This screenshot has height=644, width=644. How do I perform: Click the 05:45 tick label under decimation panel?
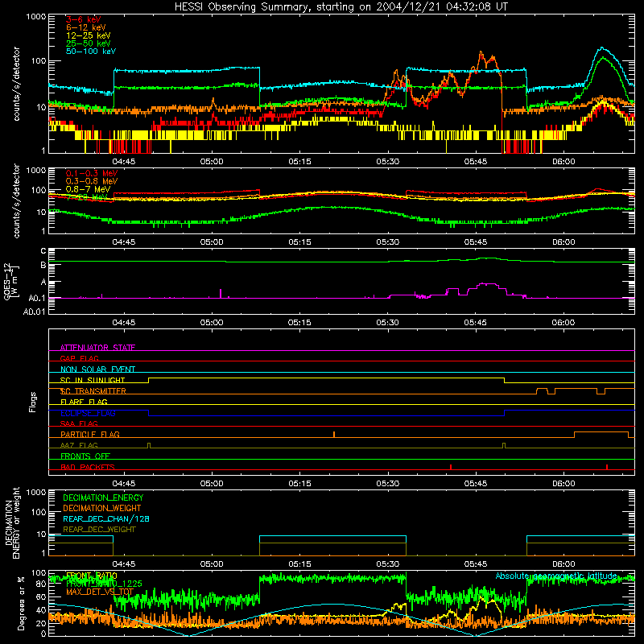point(476,564)
